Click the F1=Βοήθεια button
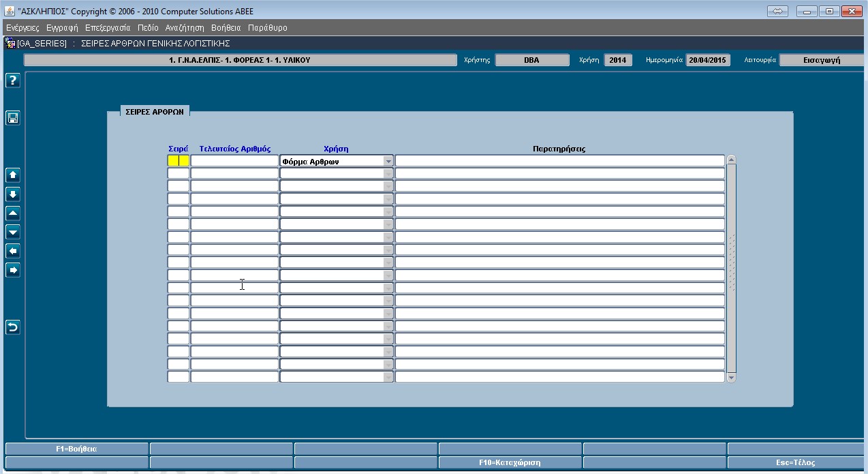The height and width of the screenshot is (474, 868). [x=76, y=449]
